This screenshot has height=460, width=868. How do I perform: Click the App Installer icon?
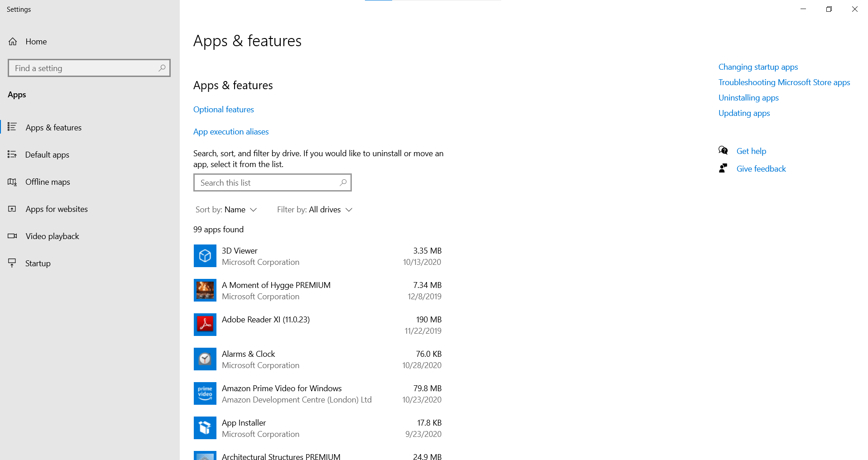[205, 428]
